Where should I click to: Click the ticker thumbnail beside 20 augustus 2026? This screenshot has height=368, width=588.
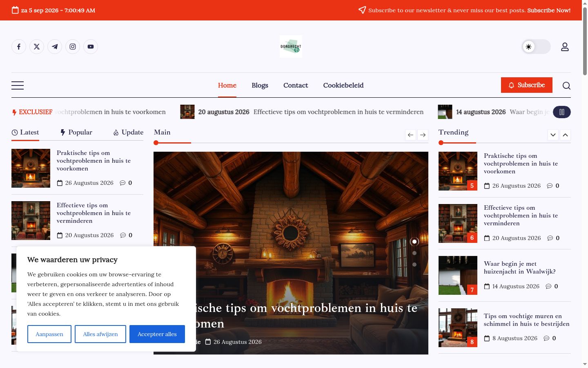(187, 112)
